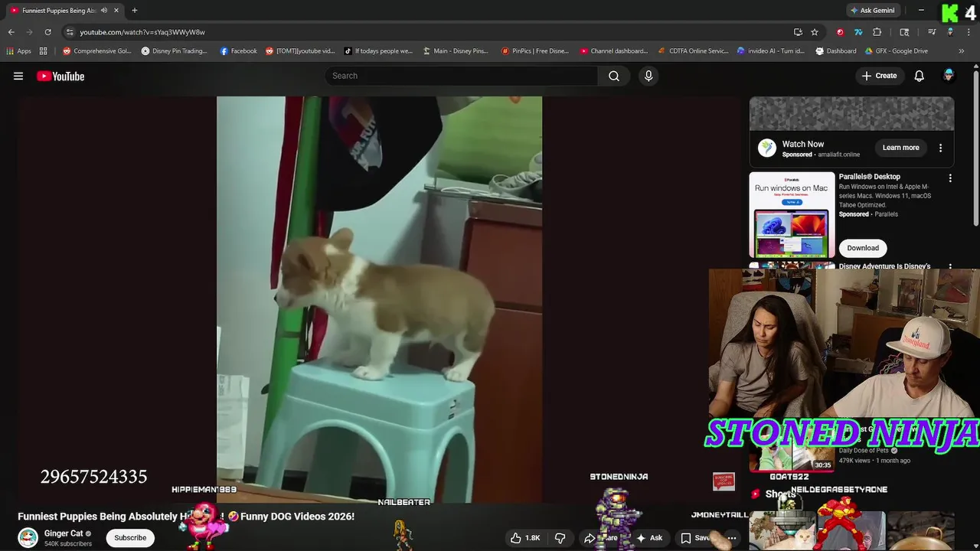The image size is (980, 551).
Task: Click the Chrome address bar URL
Action: click(x=142, y=32)
